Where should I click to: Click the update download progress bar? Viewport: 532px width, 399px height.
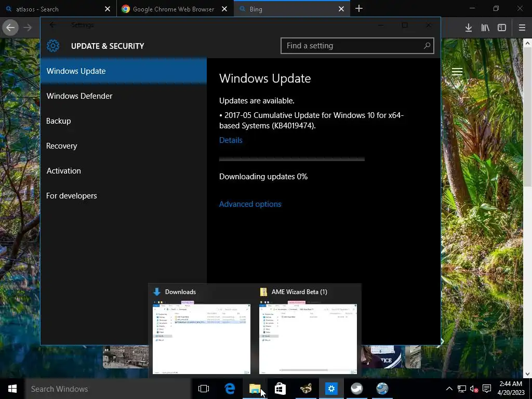click(x=292, y=159)
